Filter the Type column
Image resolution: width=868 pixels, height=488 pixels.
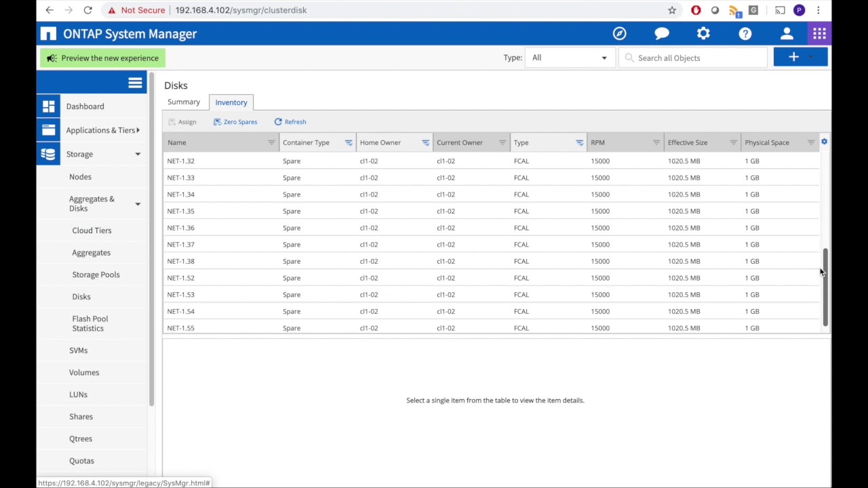tap(579, 142)
